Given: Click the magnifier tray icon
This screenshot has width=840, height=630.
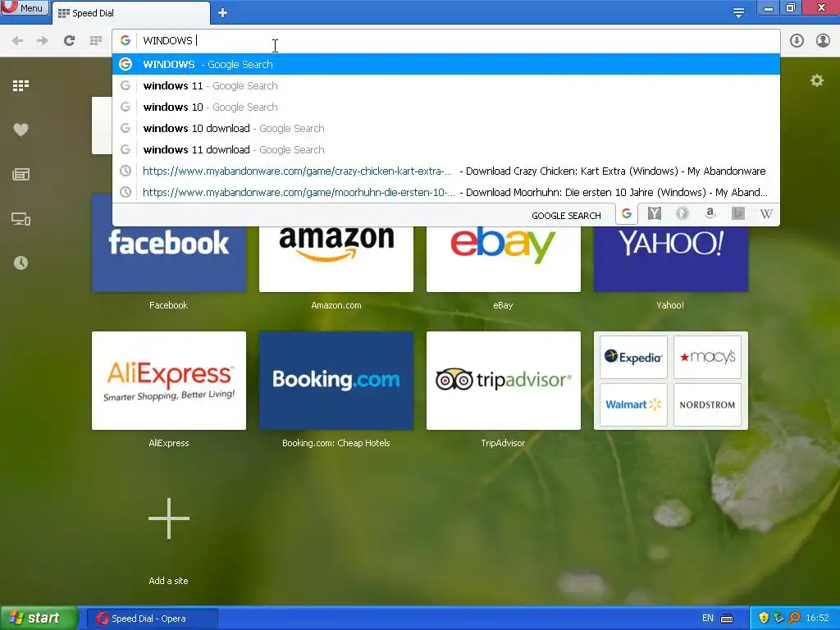Looking at the screenshot, I should click(794, 619).
